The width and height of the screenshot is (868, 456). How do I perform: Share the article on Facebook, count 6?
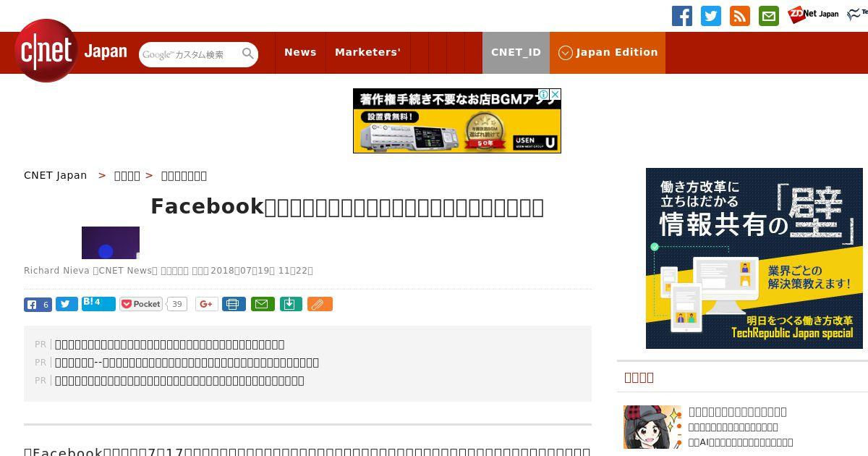pyautogui.click(x=38, y=304)
